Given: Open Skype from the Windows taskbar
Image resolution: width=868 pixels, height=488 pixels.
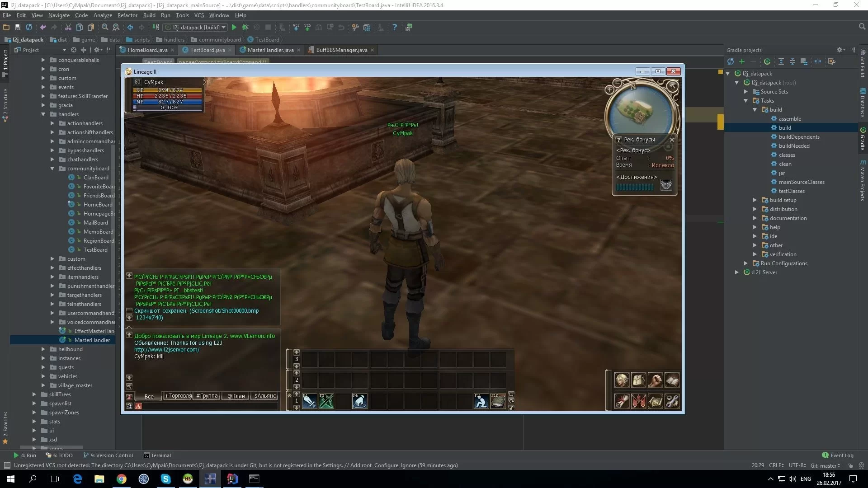Looking at the screenshot, I should coord(166,479).
